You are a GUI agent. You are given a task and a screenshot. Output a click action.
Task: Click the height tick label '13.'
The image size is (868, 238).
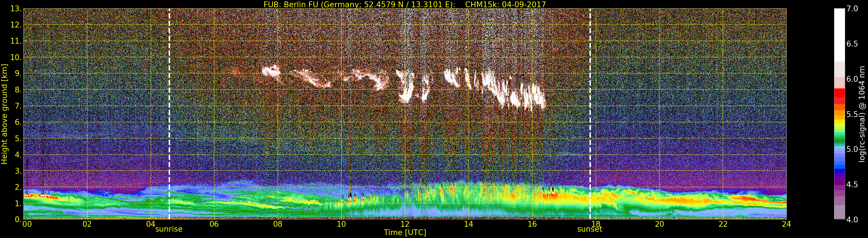[x=16, y=9]
